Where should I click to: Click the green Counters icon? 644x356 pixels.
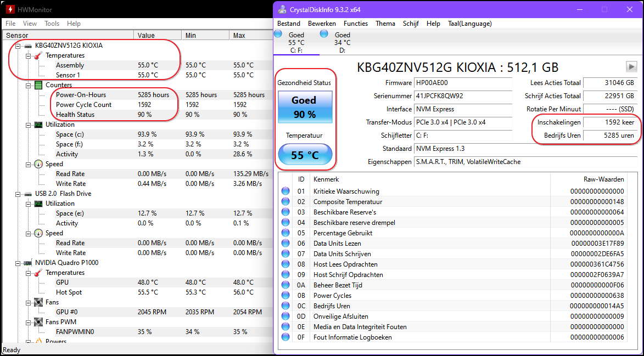coord(38,85)
